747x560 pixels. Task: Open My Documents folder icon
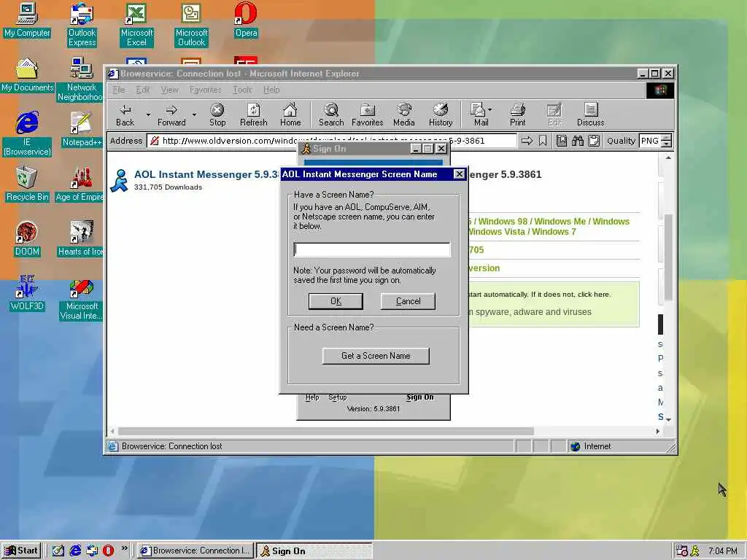27,75
